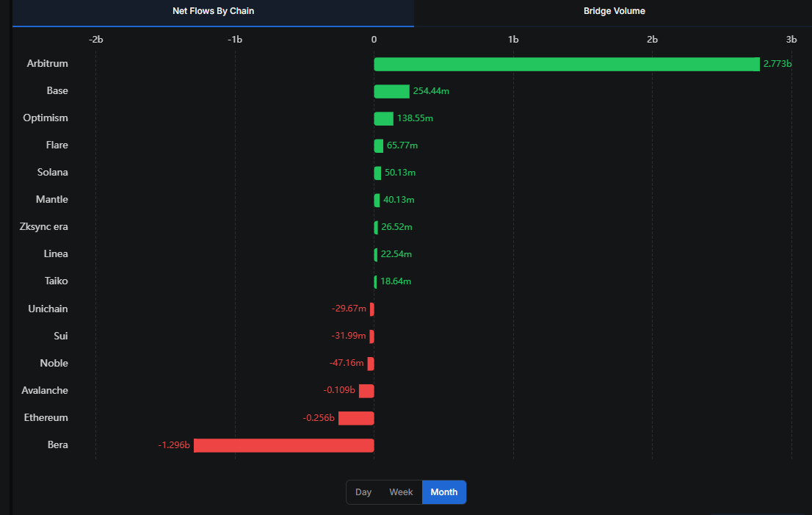Click the -31.99m value label
This screenshot has width=812, height=515.
tap(349, 336)
